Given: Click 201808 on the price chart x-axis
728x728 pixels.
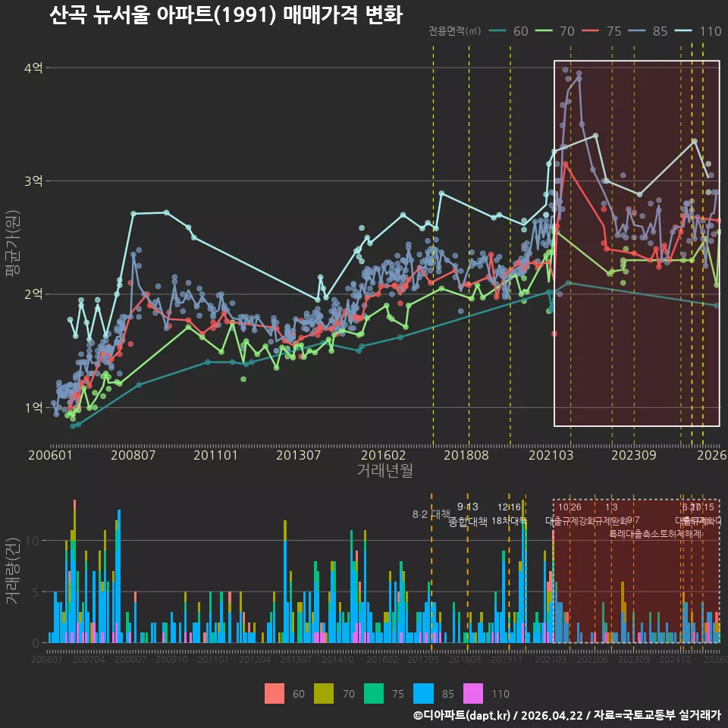Looking at the screenshot, I should (x=466, y=455).
